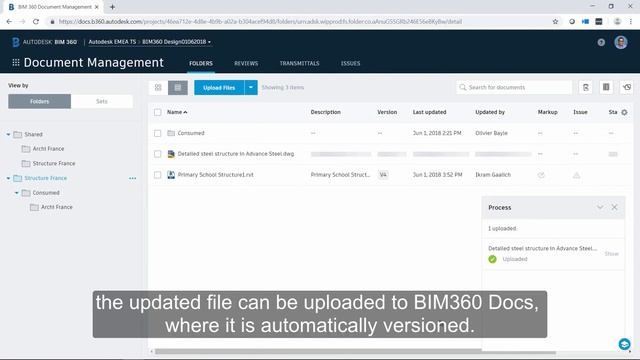Click the Consumed folder icon in the file list
The height and width of the screenshot is (360, 640).
tap(171, 133)
